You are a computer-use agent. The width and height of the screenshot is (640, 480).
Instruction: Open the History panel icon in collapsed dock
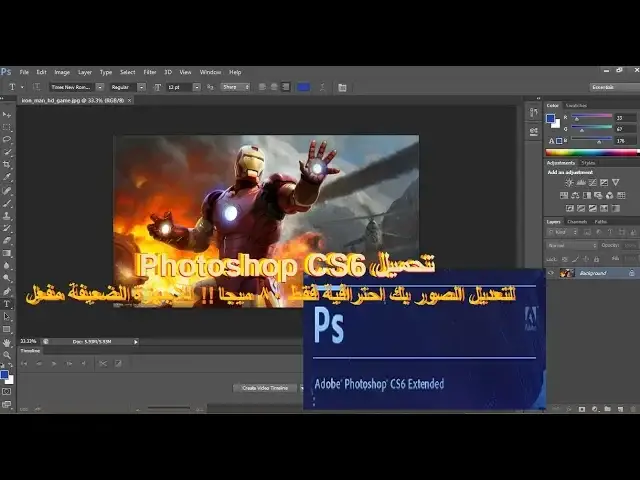(533, 113)
